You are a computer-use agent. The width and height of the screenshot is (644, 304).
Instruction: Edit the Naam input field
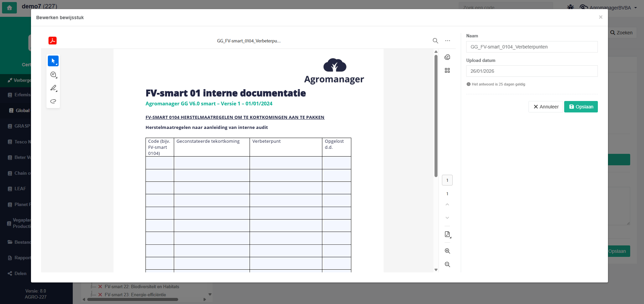(532, 47)
